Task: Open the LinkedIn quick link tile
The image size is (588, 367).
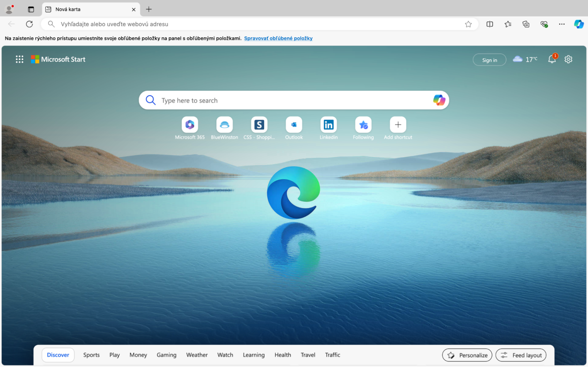Action: click(328, 125)
